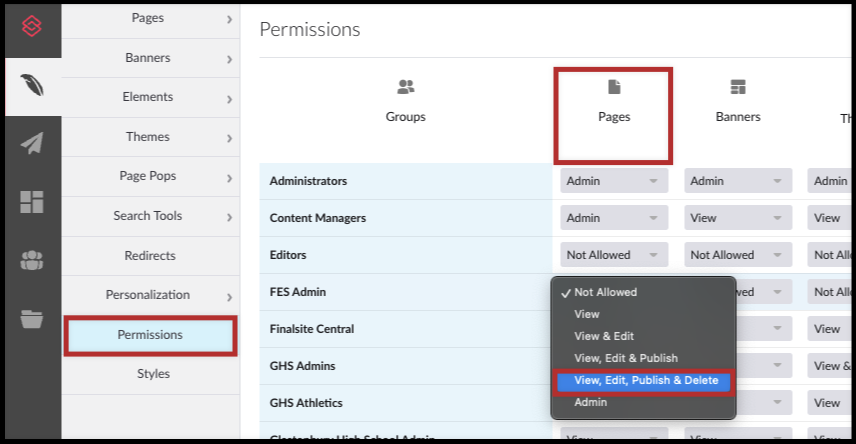Image resolution: width=856 pixels, height=444 pixels.
Task: Click the Finalsite logo icon
Action: [32, 26]
